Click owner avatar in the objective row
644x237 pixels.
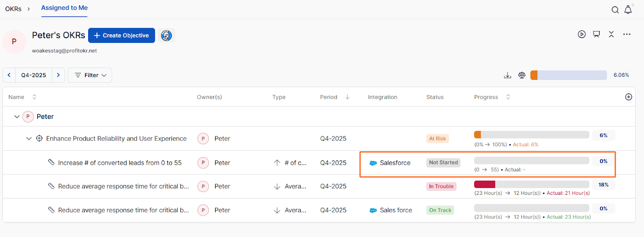click(x=203, y=139)
